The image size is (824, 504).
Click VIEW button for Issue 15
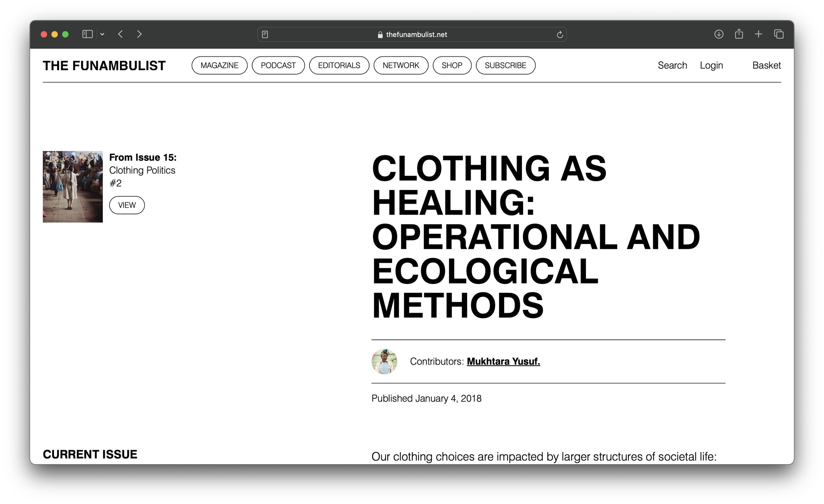coord(127,205)
